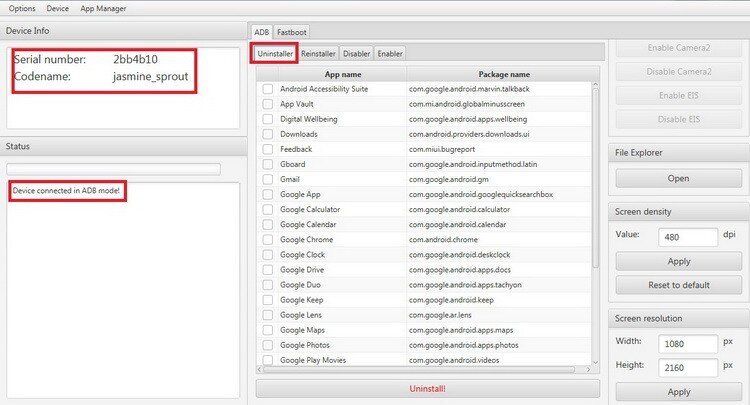Apply the screen density value
This screenshot has height=405, width=750.
[679, 262]
